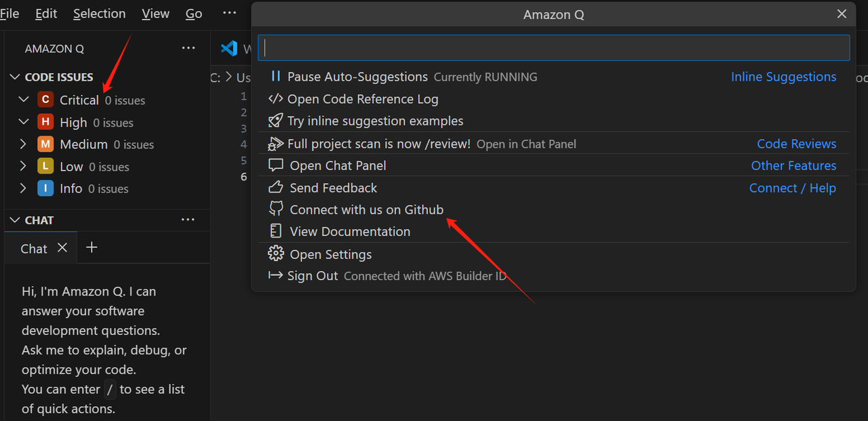The image size is (868, 421).
Task: Add a new chat tab with plus
Action: [92, 247]
